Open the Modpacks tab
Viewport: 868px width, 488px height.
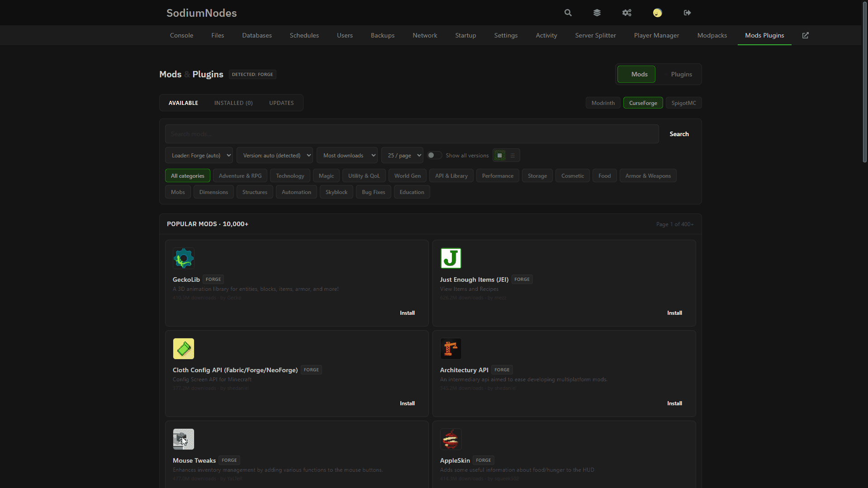[712, 35]
